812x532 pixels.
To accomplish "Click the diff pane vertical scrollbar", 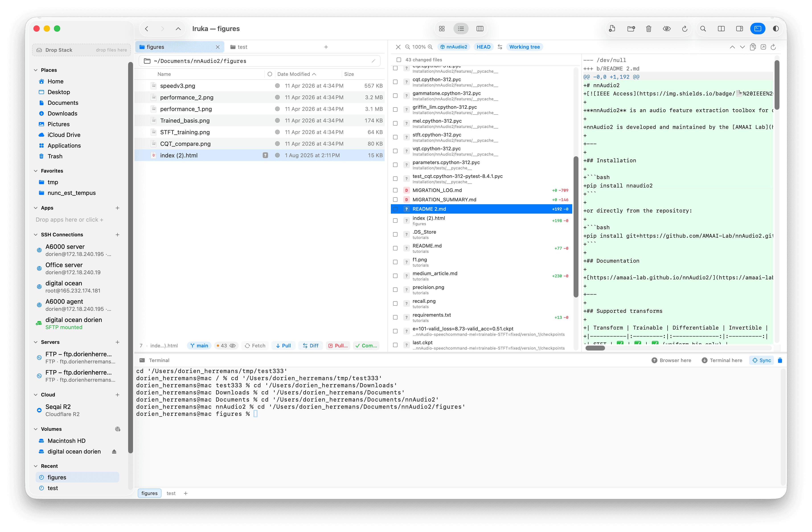I will click(x=777, y=85).
